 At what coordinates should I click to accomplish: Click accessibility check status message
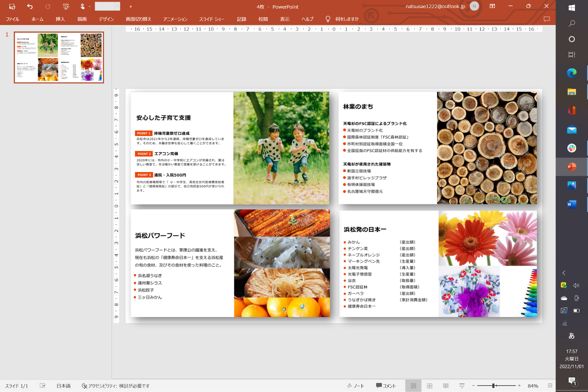pyautogui.click(x=115, y=386)
